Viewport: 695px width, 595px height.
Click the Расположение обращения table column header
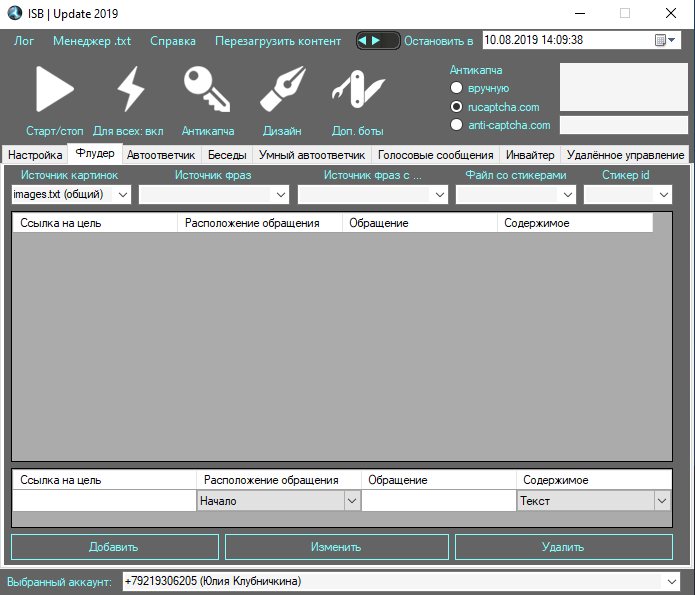(260, 223)
